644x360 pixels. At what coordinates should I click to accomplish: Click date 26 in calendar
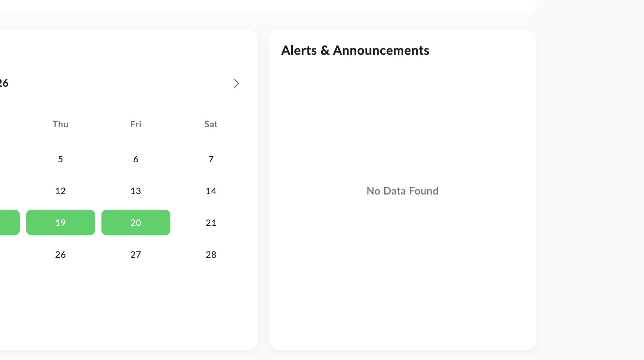[60, 254]
